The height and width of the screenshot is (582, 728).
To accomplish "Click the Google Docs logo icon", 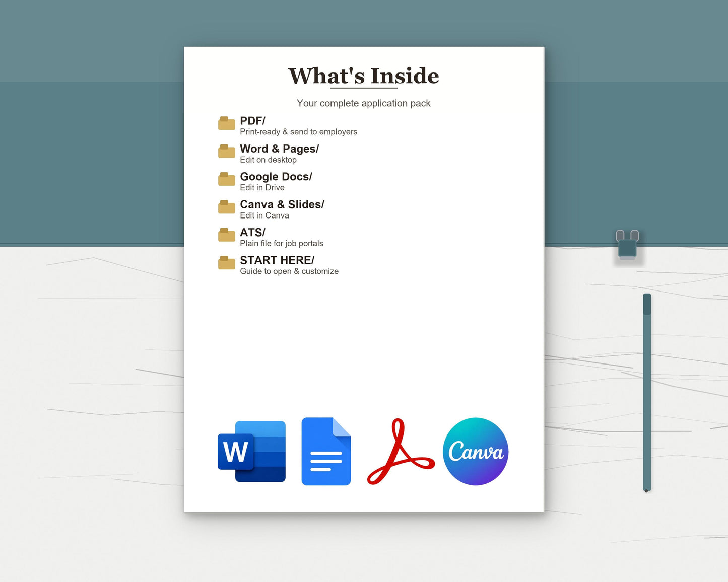I will click(x=326, y=451).
